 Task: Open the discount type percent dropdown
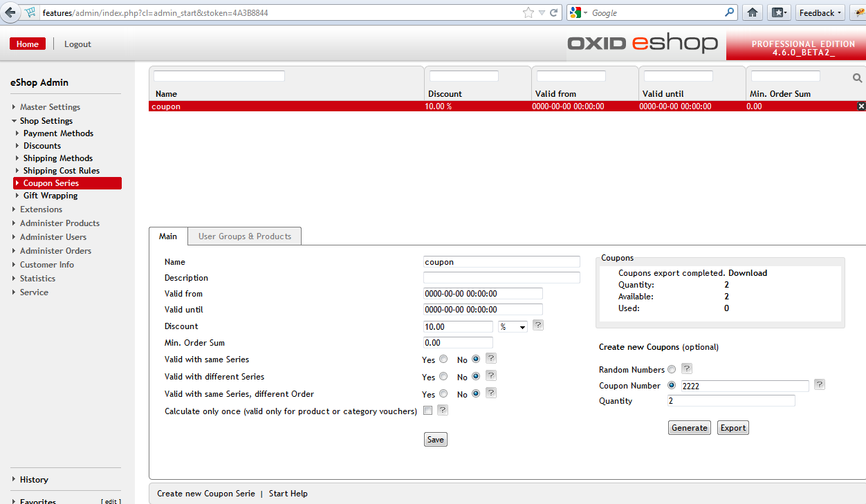pos(513,326)
